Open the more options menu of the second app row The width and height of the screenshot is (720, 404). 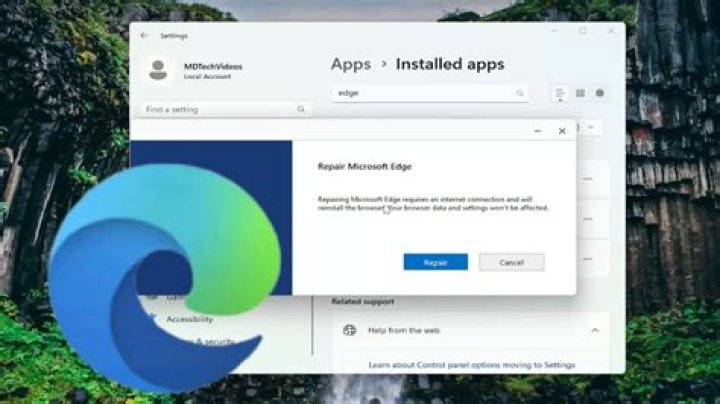[x=588, y=219]
